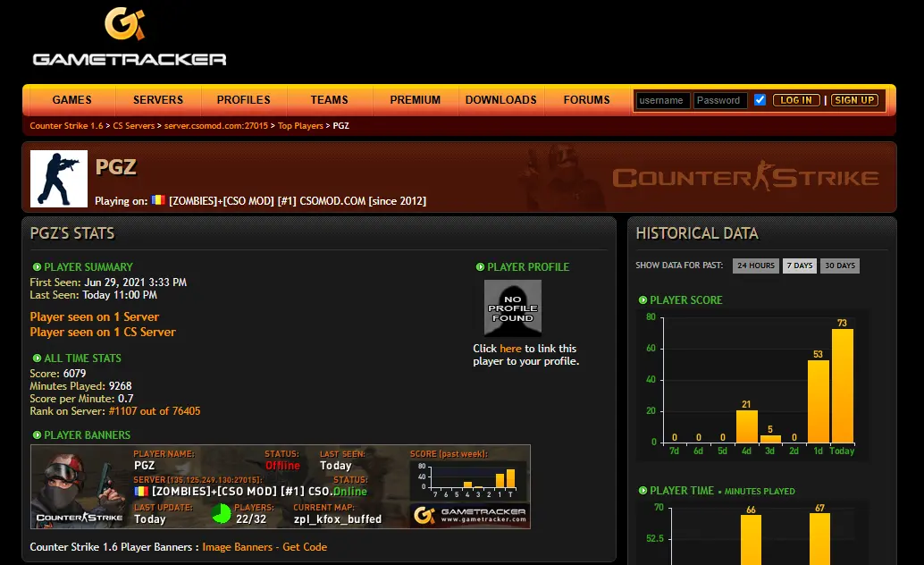The height and width of the screenshot is (565, 924).
Task: Click the Romanian flag beside the server name in the header
Action: [x=158, y=200]
